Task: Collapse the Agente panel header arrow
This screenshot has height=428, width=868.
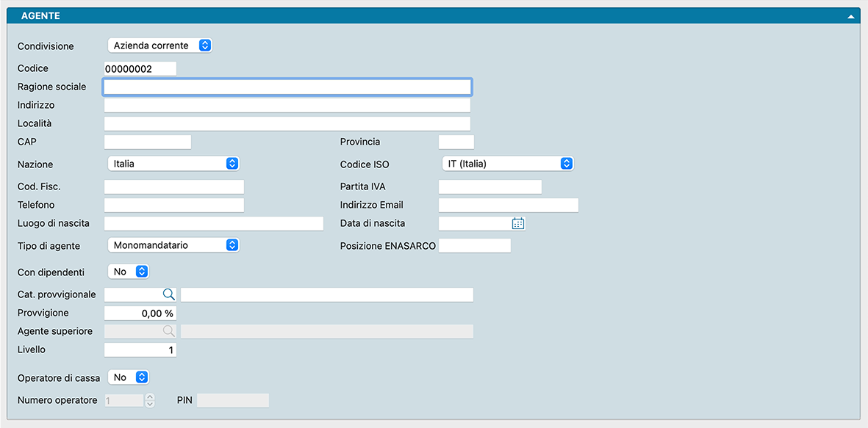Action: tap(850, 15)
